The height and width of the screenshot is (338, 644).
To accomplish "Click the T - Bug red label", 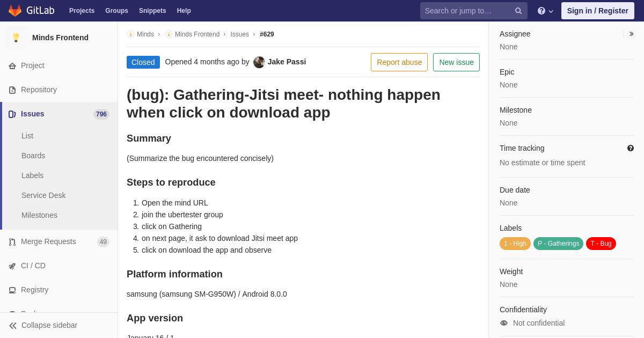I will [601, 244].
